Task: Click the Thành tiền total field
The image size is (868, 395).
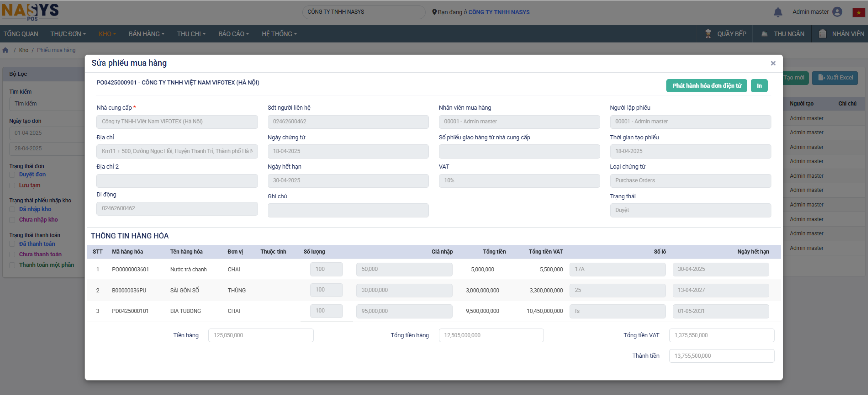Action: (x=721, y=356)
